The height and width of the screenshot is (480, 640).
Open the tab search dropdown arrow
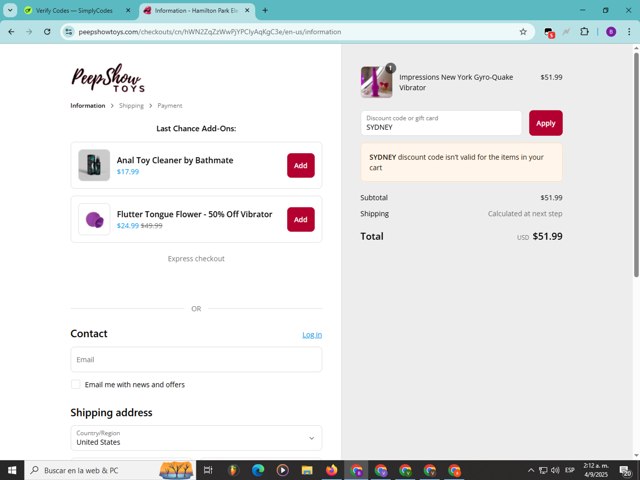pyautogui.click(x=10, y=11)
